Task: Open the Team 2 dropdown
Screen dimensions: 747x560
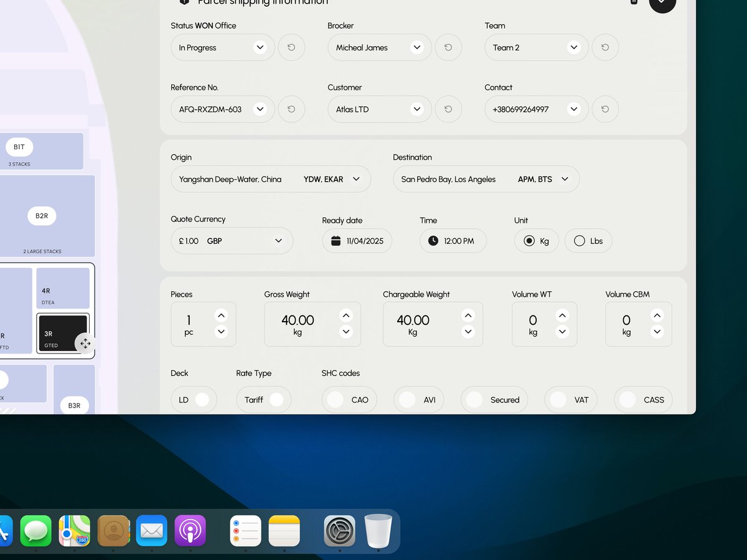Action: tap(537, 47)
